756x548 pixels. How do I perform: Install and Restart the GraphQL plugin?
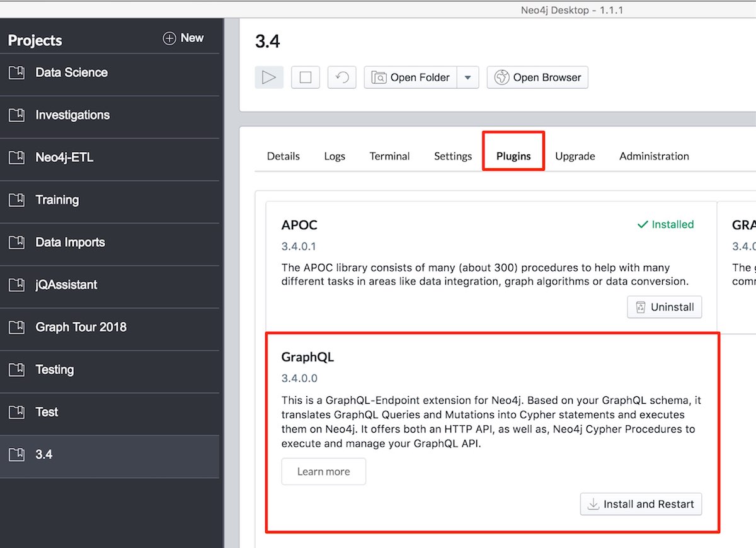coord(641,504)
